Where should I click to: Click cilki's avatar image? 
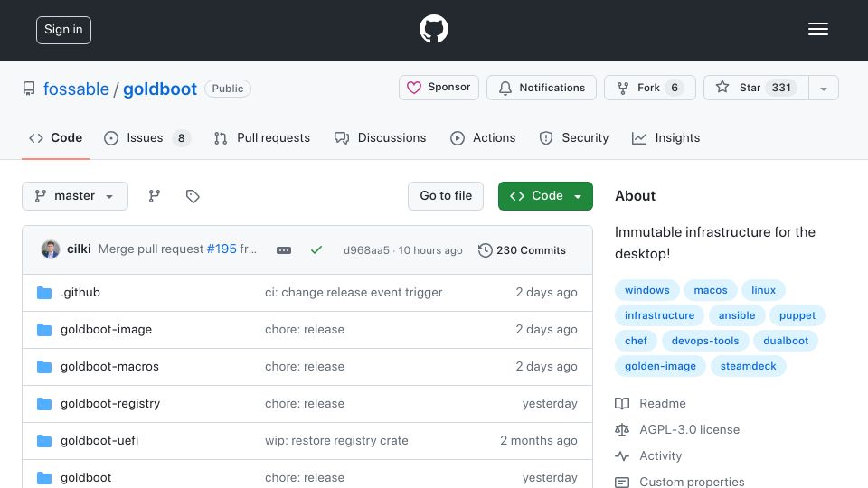coord(51,249)
